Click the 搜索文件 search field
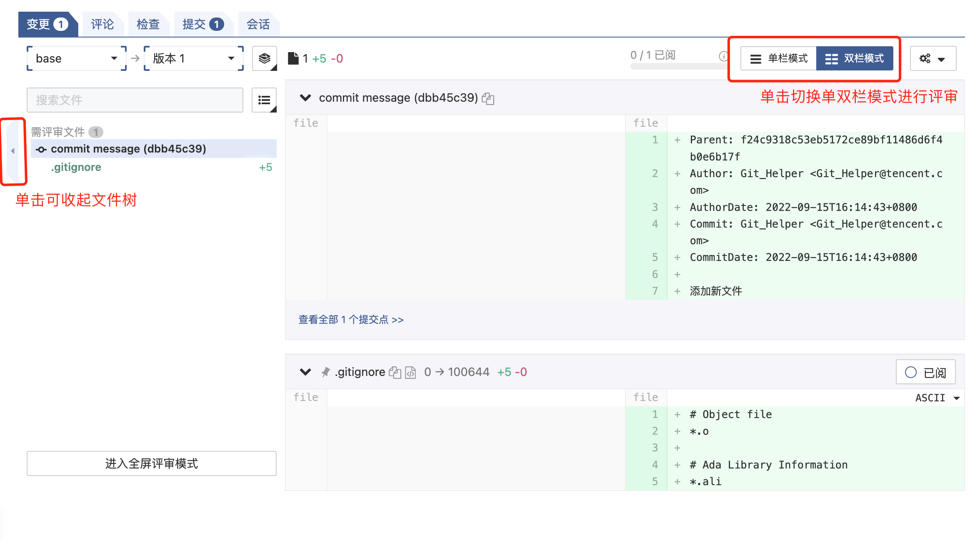Screen dimensions: 980x541 click(x=135, y=100)
